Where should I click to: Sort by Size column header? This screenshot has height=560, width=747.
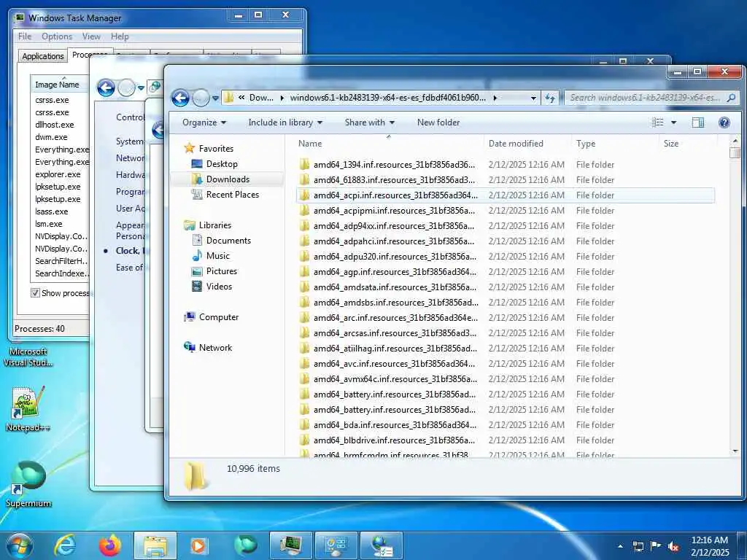click(x=687, y=144)
